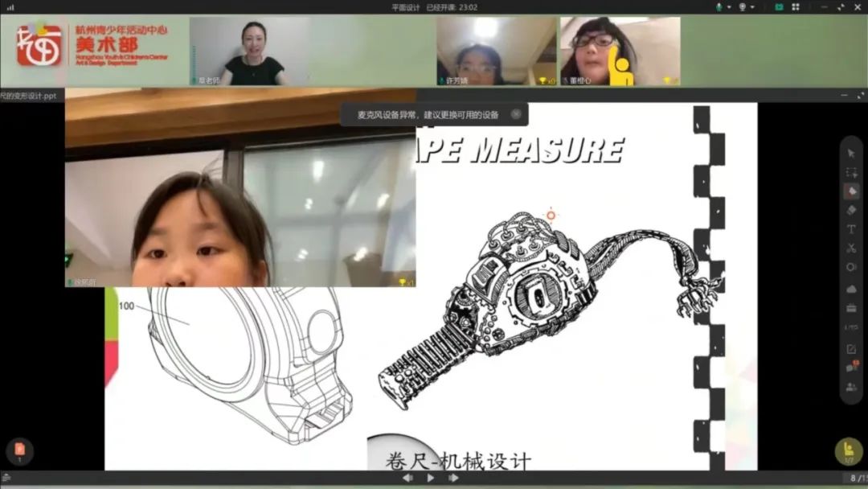This screenshot has height=489, width=868.
Task: Dismiss the microphone error notification
Action: click(x=516, y=114)
